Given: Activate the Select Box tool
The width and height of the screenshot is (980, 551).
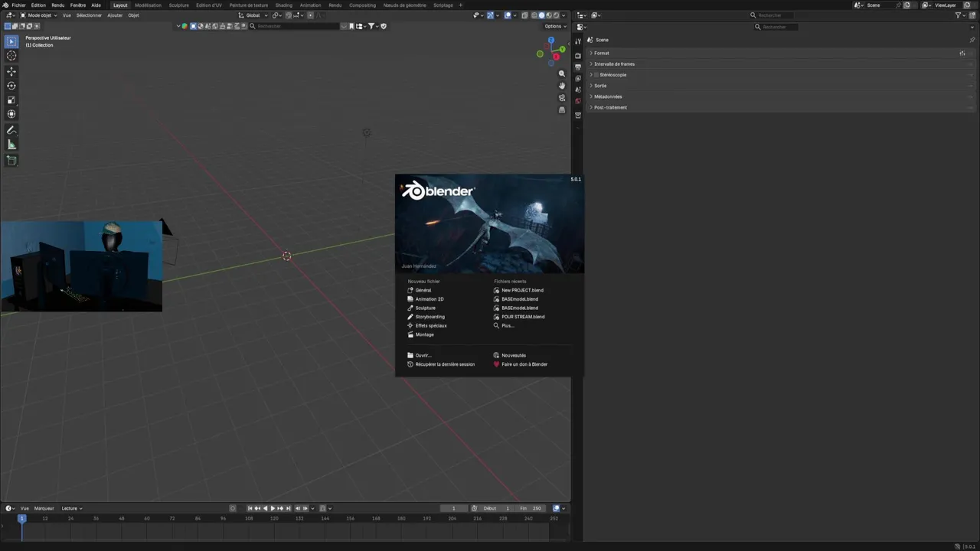Looking at the screenshot, I should coord(11,41).
